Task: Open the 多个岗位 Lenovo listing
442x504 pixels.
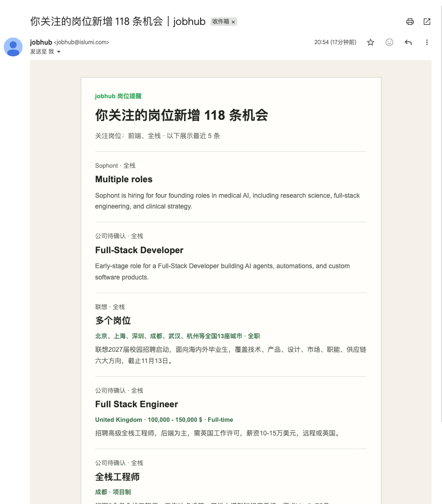Action: click(x=113, y=320)
